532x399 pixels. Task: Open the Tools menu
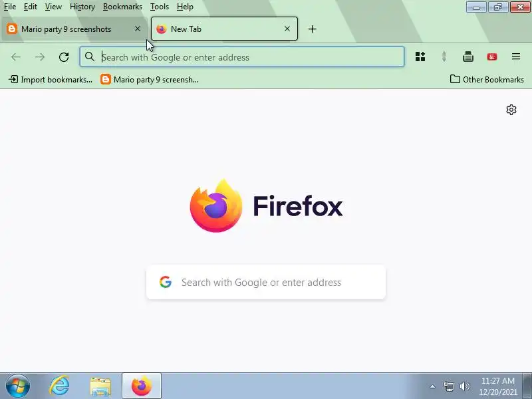coord(160,7)
